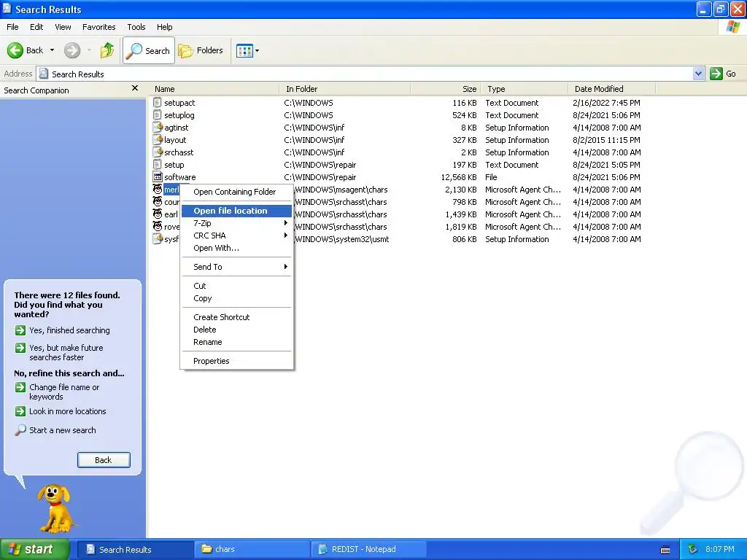Choose Copy in context menu
Viewport: 747px width, 560px height.
[x=236, y=298]
